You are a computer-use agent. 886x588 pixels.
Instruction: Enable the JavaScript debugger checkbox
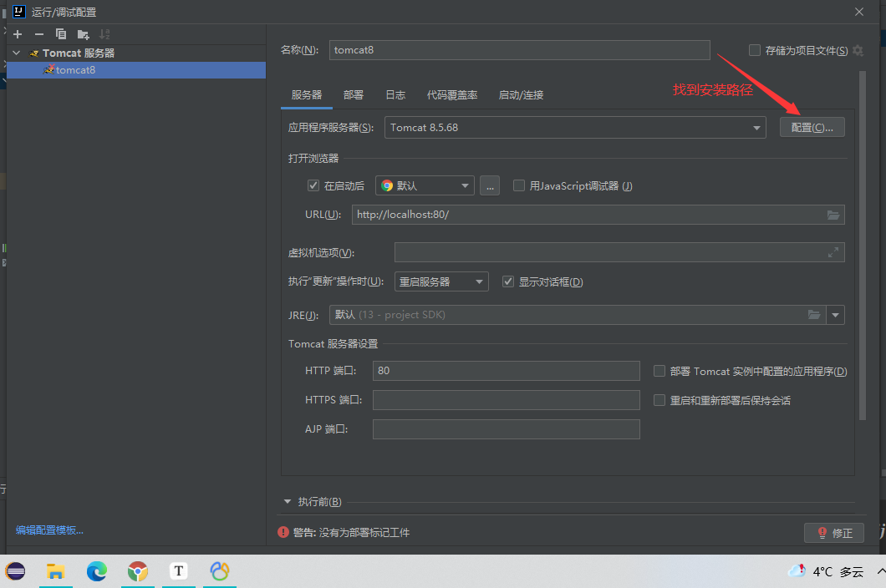(519, 185)
